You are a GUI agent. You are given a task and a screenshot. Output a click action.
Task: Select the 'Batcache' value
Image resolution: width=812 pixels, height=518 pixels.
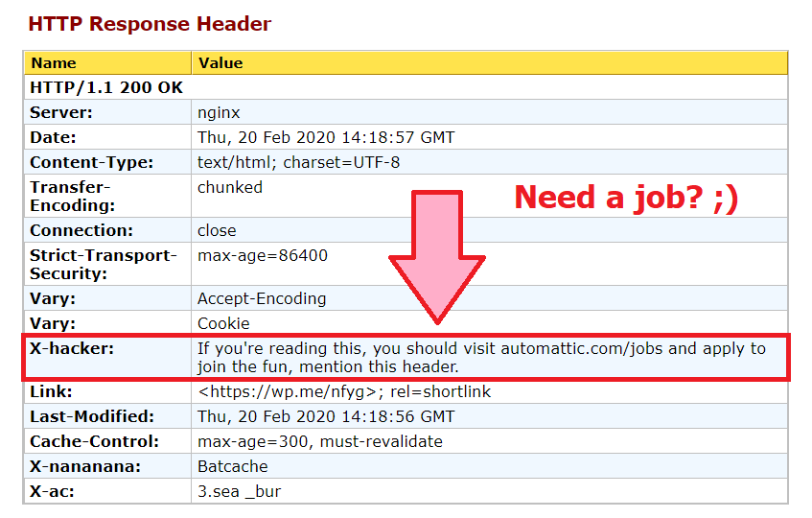(233, 466)
